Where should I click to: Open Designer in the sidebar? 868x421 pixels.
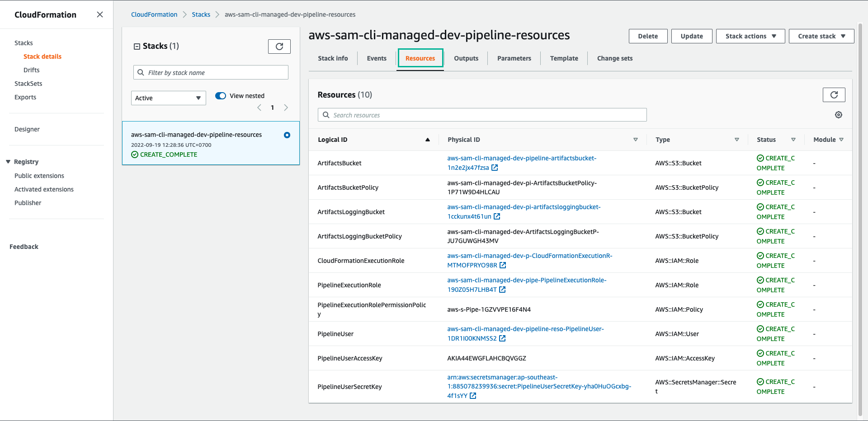click(x=27, y=129)
